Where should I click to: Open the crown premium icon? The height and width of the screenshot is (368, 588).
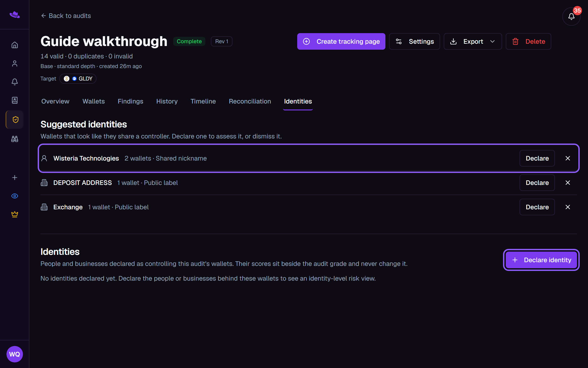(x=14, y=214)
